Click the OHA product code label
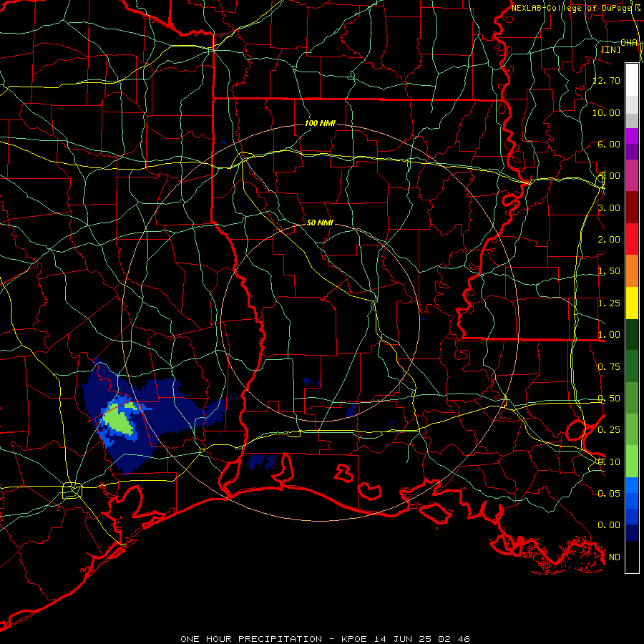Viewport: 644px width, 644px height. (x=629, y=43)
